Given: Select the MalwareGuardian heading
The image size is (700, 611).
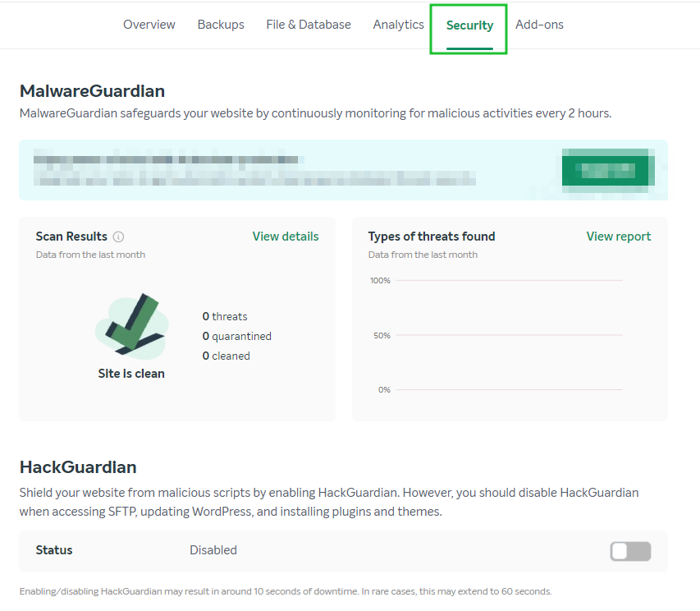Looking at the screenshot, I should (x=93, y=91).
